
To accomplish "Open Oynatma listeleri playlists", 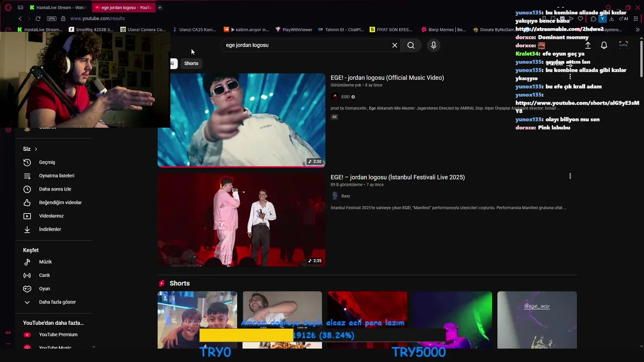I will point(53,175).
